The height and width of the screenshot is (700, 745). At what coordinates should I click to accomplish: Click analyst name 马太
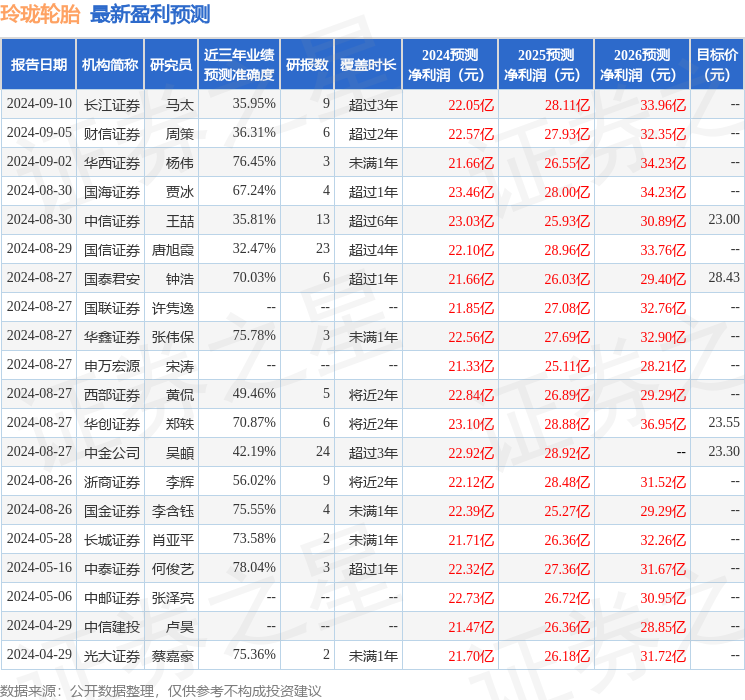180,105
